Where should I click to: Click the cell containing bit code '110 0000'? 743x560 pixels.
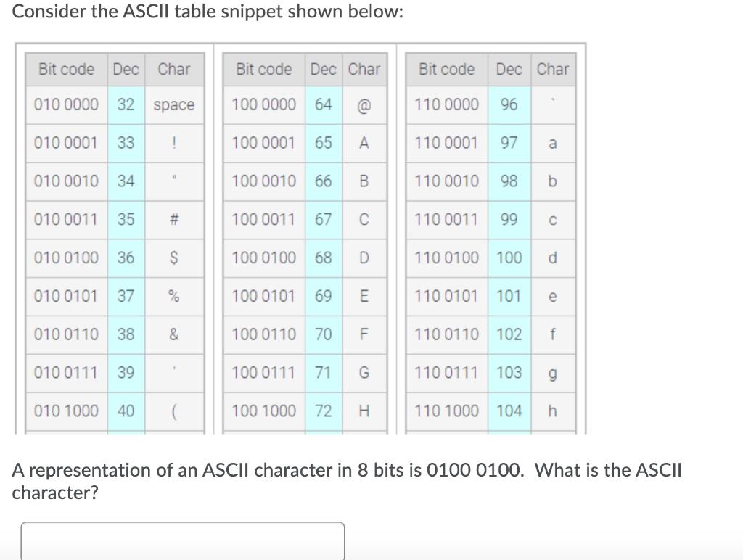(x=447, y=104)
